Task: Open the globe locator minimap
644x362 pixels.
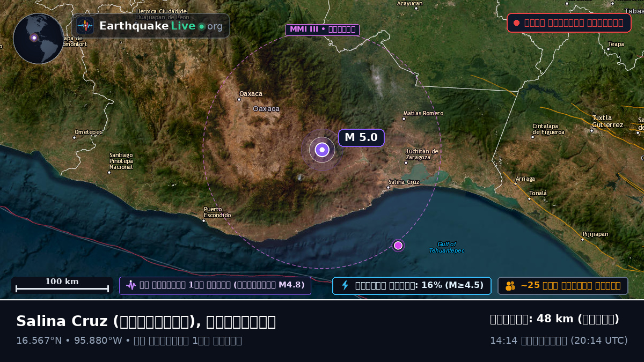Action: 39,39
